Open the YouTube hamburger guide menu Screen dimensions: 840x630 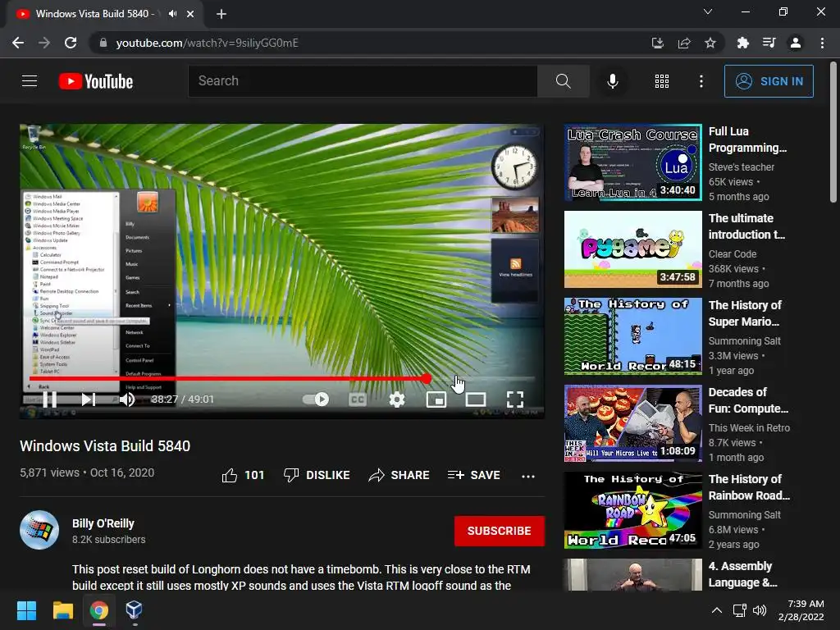[30, 81]
